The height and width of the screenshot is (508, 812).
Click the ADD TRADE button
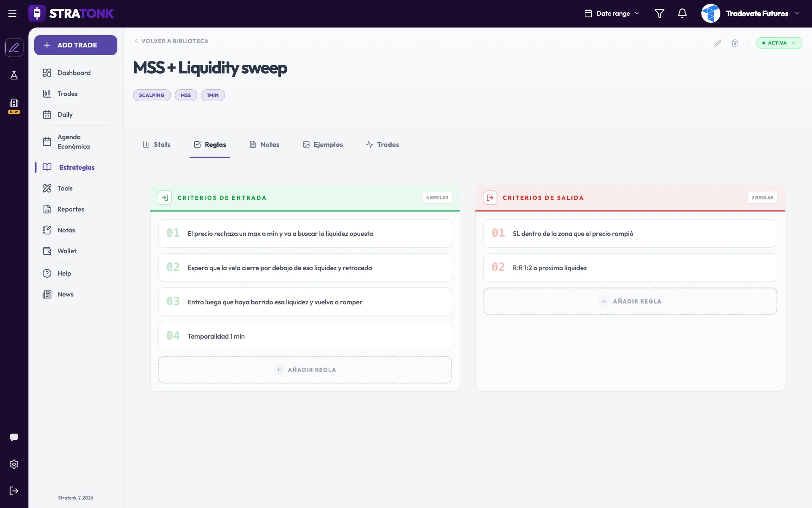point(76,45)
